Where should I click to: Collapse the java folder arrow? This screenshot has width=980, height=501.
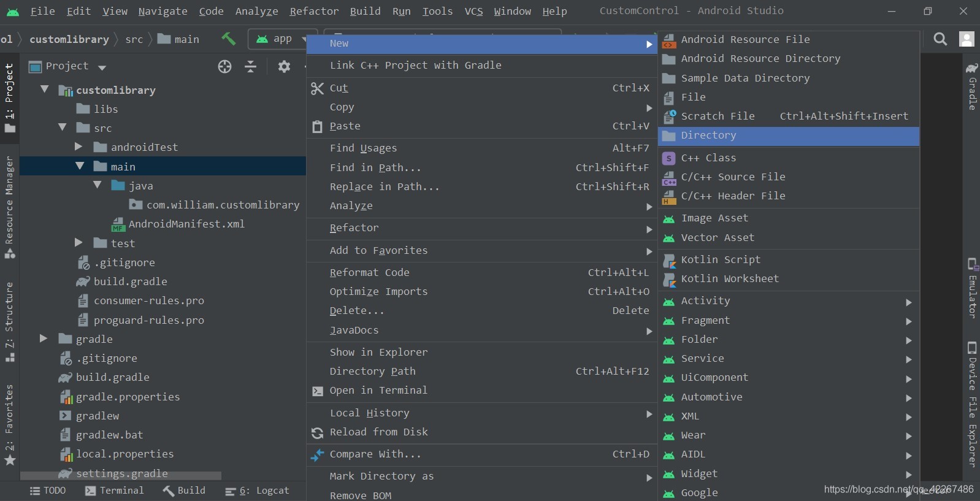pyautogui.click(x=98, y=185)
